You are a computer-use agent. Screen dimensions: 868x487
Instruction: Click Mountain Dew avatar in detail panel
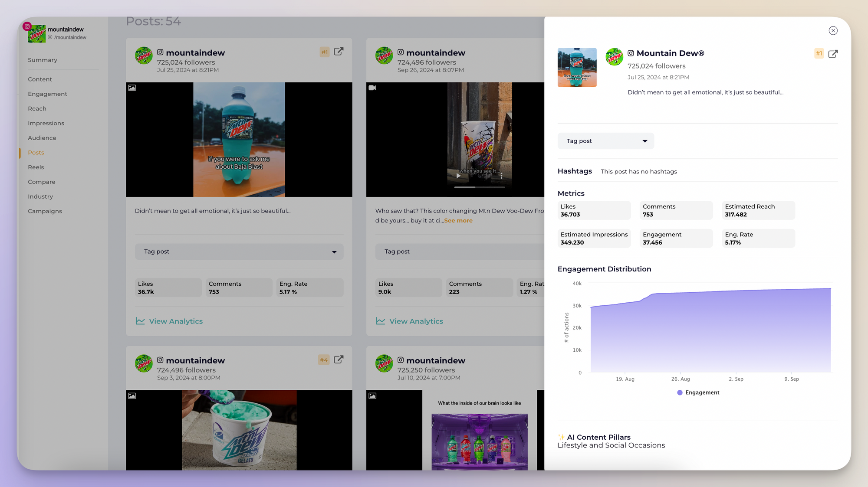pos(614,57)
